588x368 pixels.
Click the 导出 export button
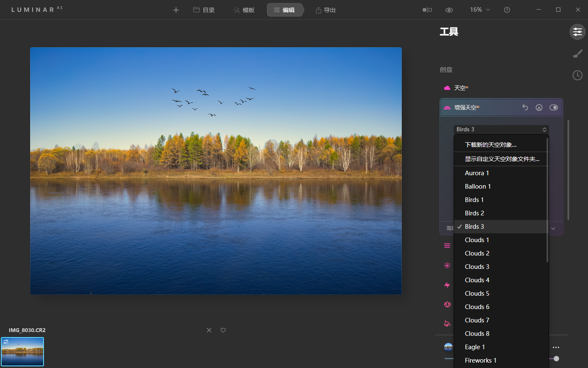[x=326, y=10]
